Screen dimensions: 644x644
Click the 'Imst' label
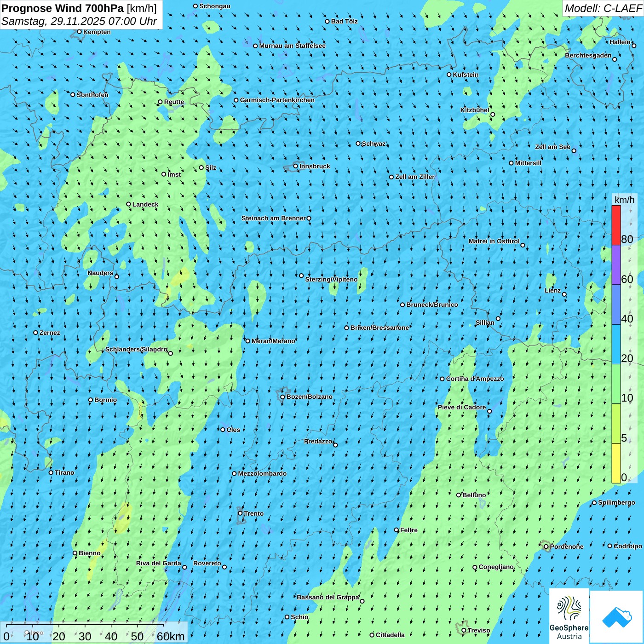(174, 174)
